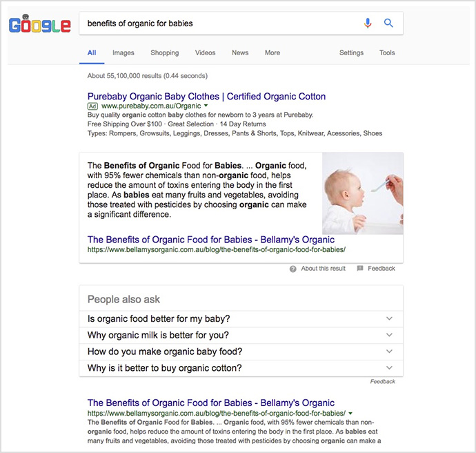Click the 'Free Shipping Over $100' ad line
This screenshot has width=476, height=453.
click(177, 124)
